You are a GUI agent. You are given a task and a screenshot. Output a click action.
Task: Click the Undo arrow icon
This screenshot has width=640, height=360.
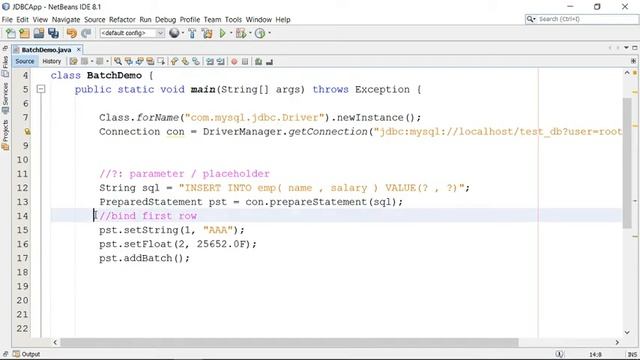pos(71,33)
